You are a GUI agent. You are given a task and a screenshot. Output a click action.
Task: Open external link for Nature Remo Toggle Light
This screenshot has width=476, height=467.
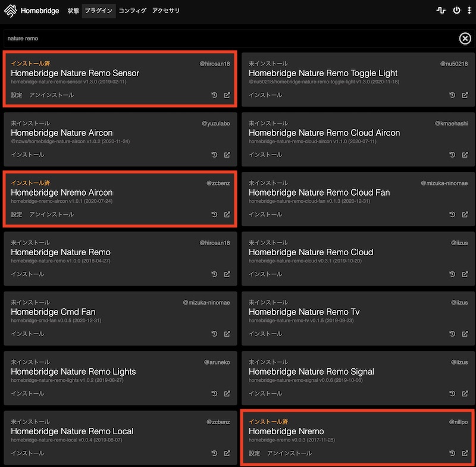[465, 95]
